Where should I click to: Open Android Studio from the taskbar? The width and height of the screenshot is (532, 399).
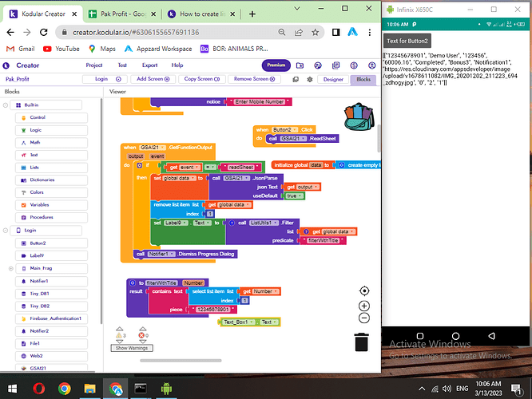pyautogui.click(x=167, y=389)
